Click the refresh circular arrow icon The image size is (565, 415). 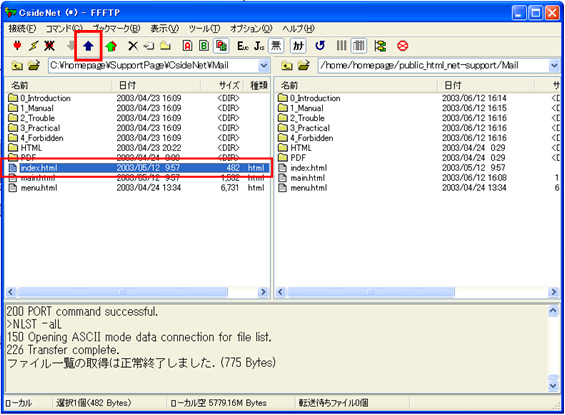click(x=320, y=46)
